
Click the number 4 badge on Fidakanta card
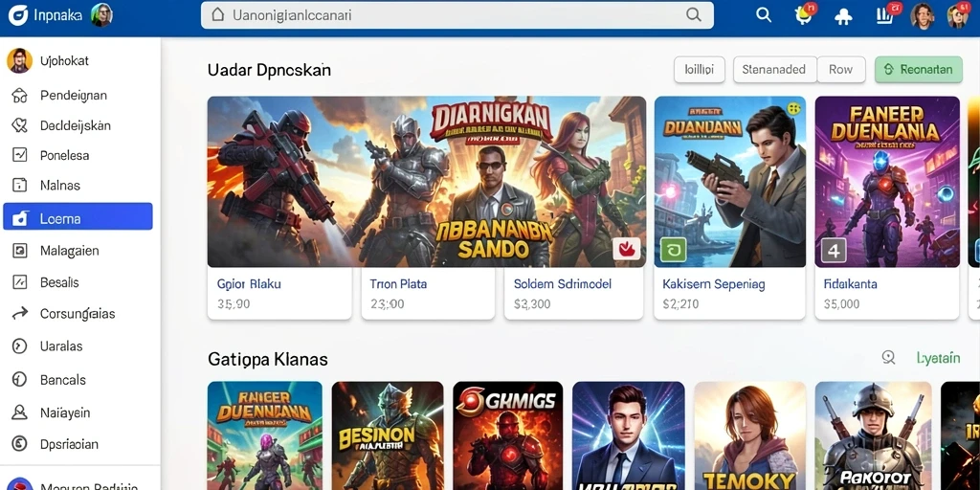coord(834,250)
